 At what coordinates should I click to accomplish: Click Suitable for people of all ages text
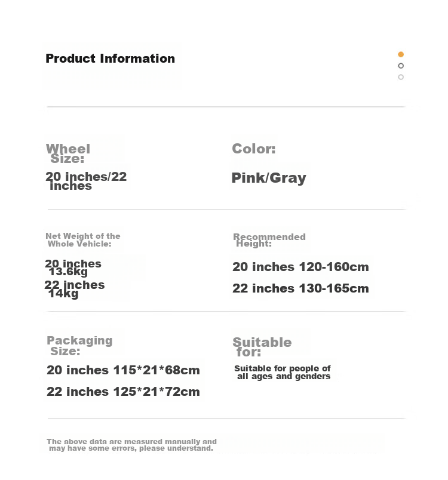point(283,373)
